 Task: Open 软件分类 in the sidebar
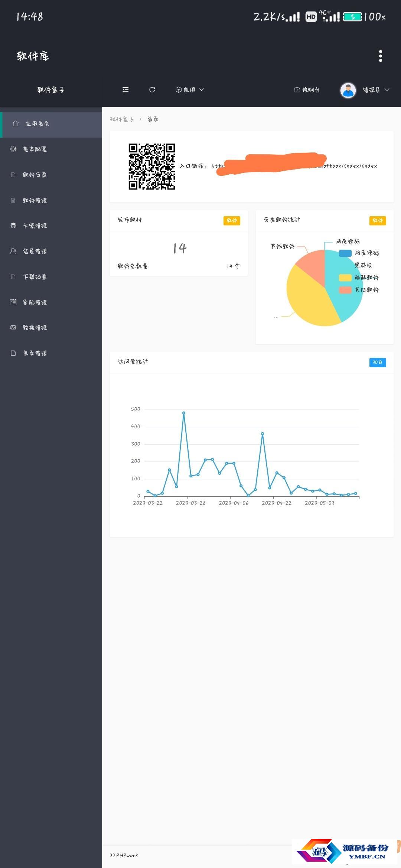tap(51, 175)
